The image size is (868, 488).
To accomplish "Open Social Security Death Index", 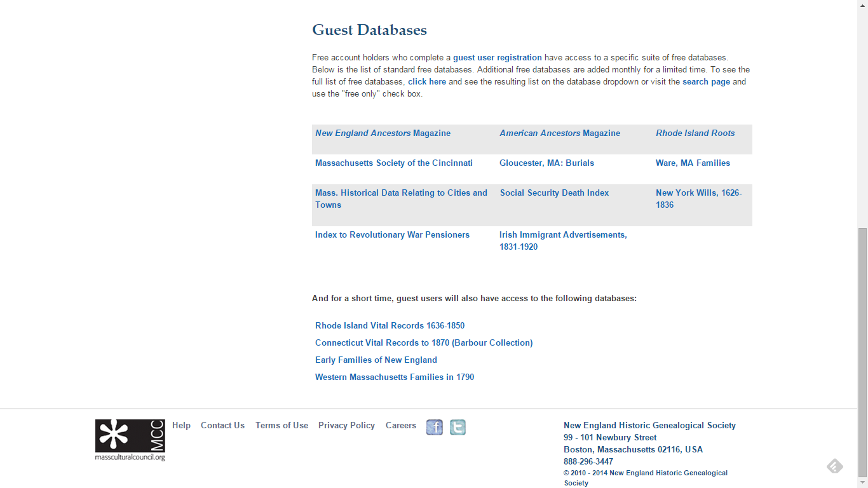I will coord(554,193).
